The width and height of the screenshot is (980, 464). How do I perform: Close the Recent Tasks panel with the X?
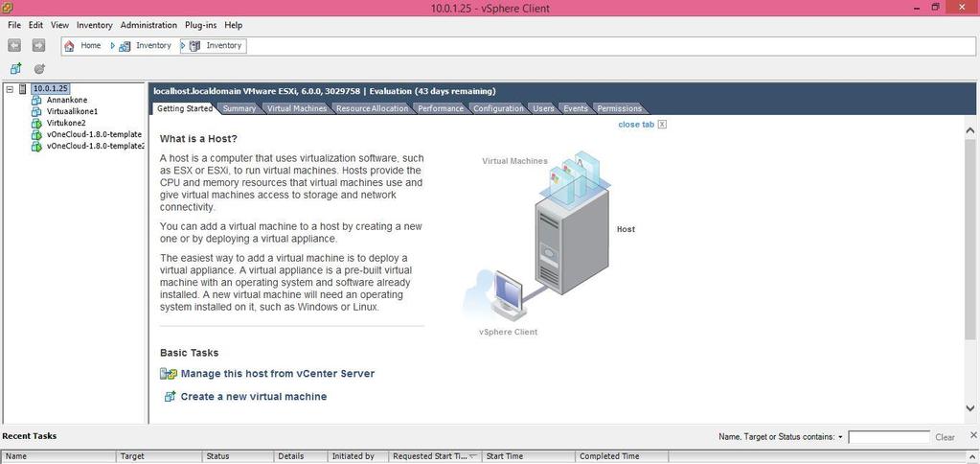tap(973, 434)
